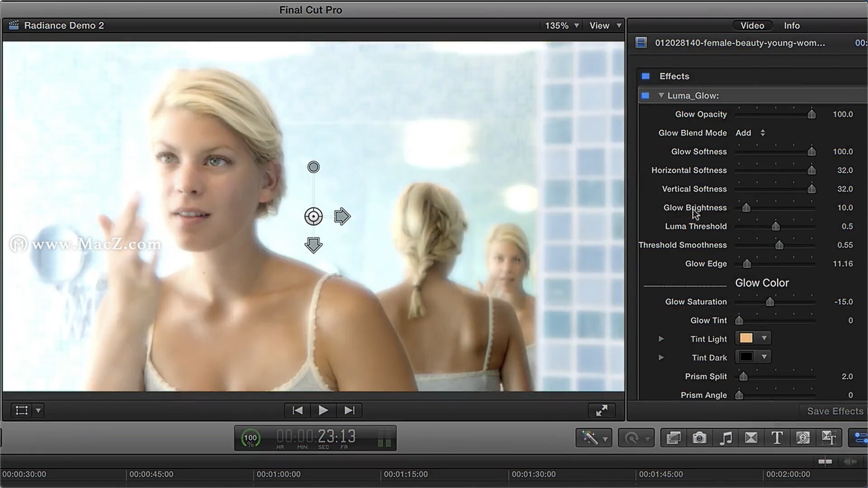Open the Titles browser T icon
868x488 pixels.
click(777, 438)
